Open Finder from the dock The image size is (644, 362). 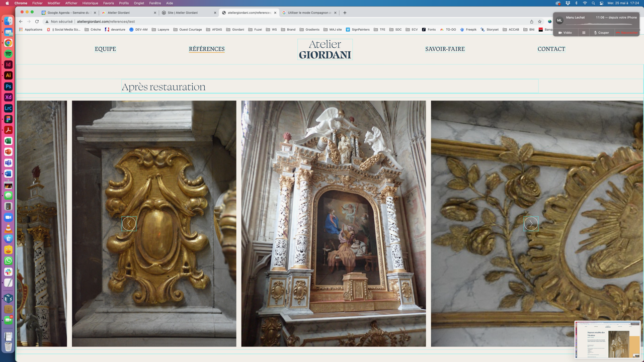9,21
